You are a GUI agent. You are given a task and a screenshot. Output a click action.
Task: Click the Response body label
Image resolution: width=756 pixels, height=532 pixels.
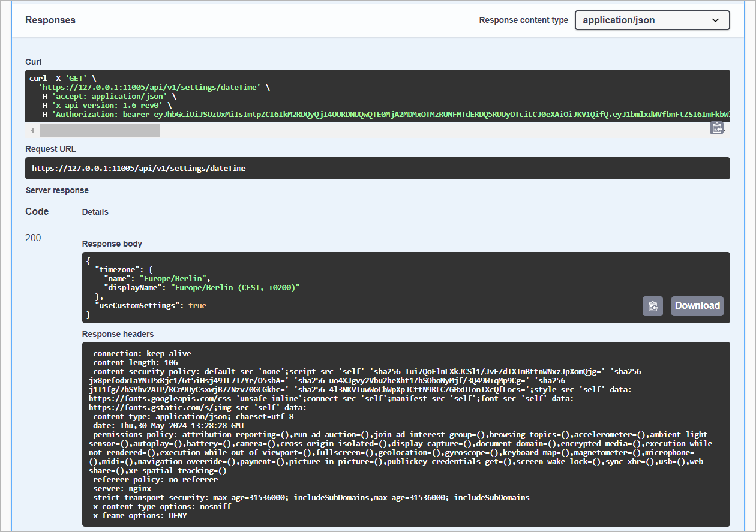112,244
